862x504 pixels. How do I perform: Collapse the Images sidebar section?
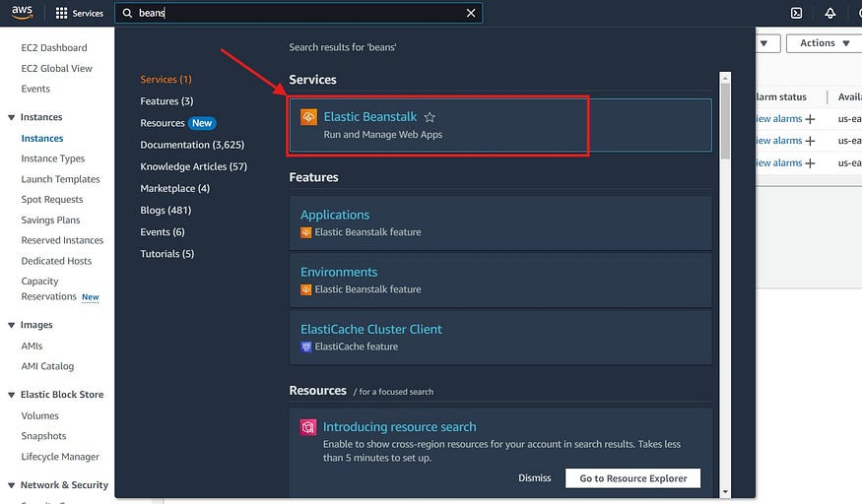point(12,325)
